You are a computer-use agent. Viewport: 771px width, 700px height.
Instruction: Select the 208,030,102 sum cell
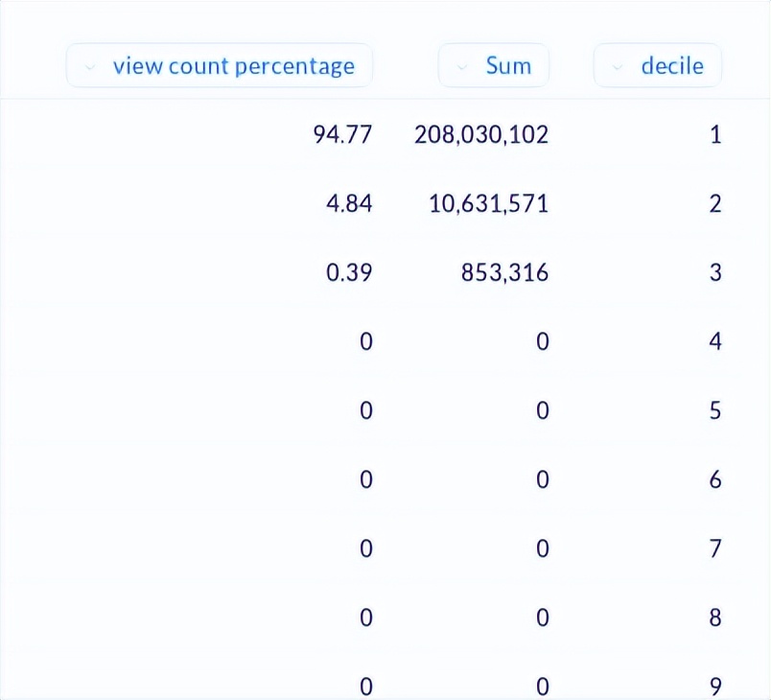pos(481,135)
